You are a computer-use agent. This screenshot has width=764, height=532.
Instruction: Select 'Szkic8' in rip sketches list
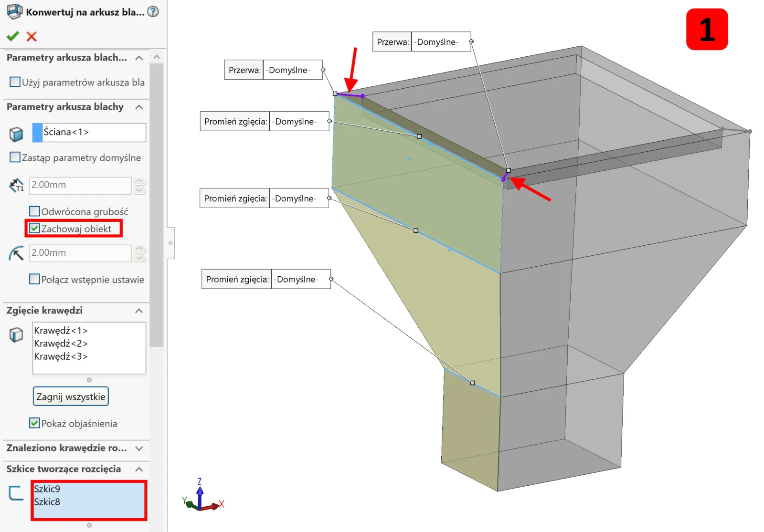(x=47, y=501)
